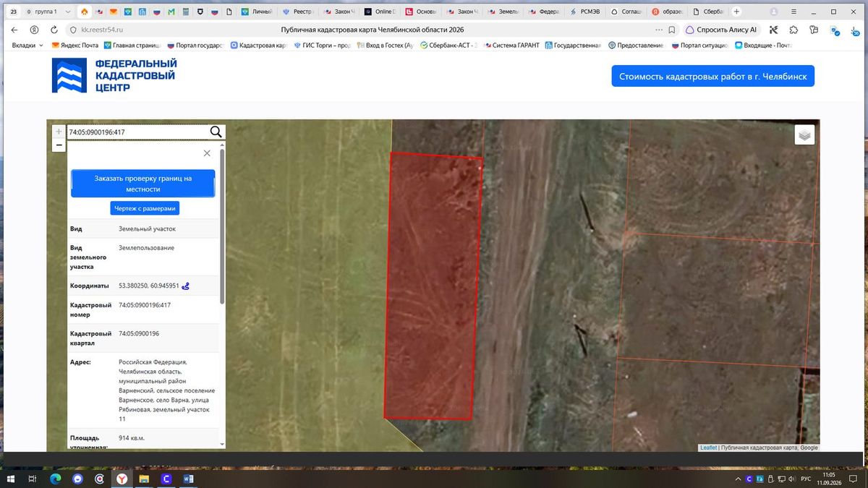Edit the cadastral number search field

[137, 132]
